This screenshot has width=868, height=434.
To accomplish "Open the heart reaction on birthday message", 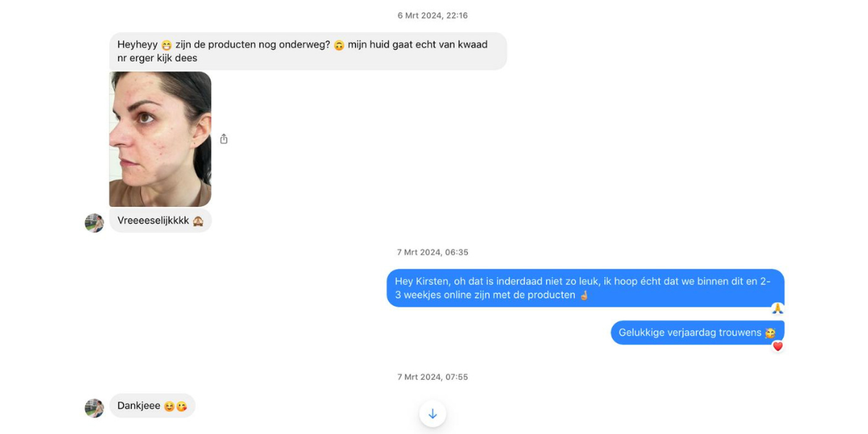I will tap(778, 346).
